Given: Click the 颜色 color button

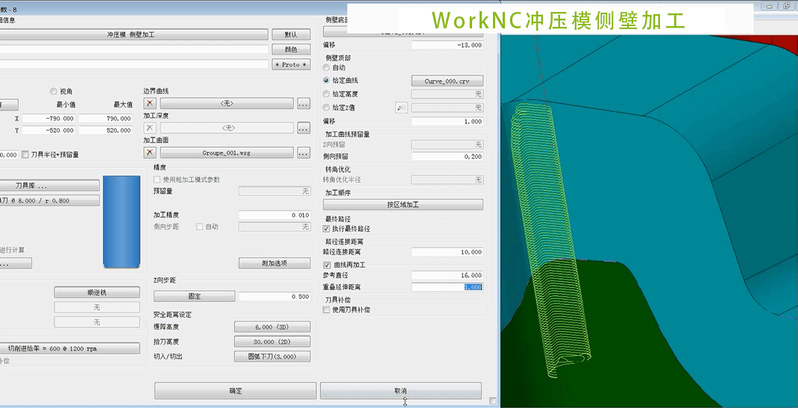Looking at the screenshot, I should [x=291, y=50].
